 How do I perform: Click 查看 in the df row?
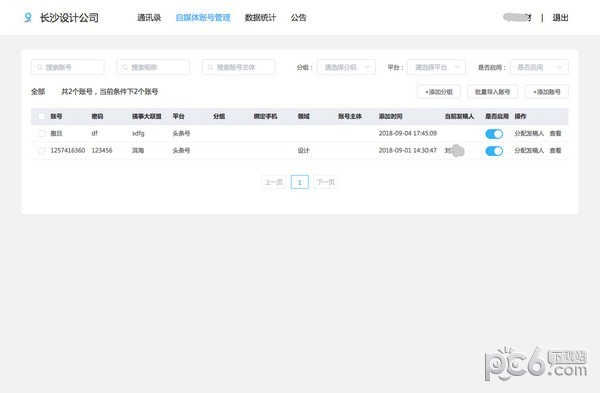(555, 134)
